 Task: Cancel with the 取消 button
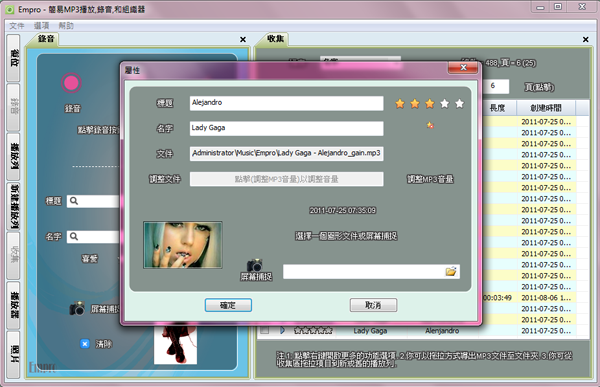pyautogui.click(x=373, y=305)
